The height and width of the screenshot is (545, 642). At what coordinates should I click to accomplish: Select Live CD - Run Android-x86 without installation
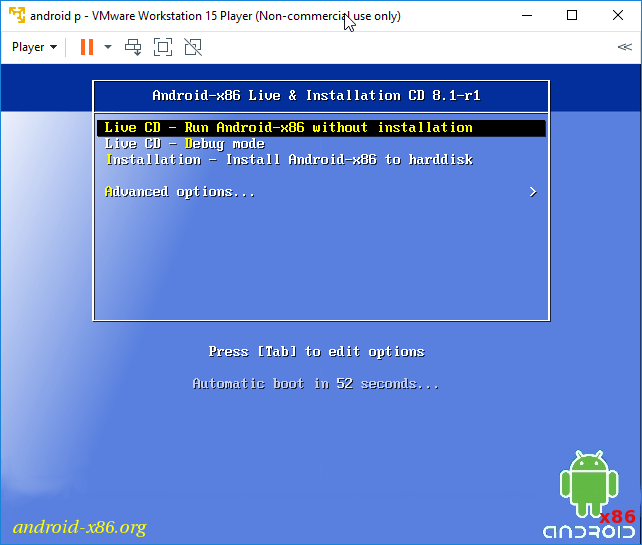288,128
